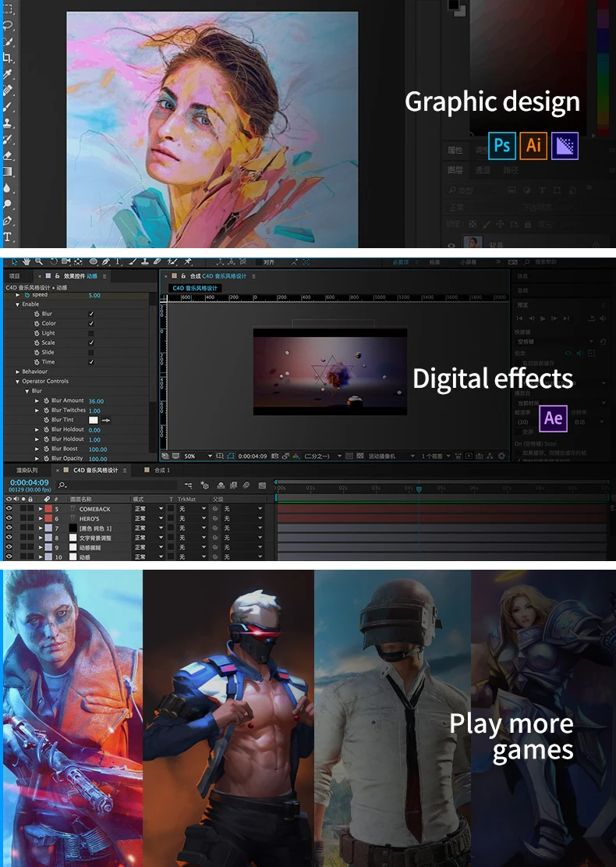The height and width of the screenshot is (867, 616).
Task: Select the Clone Stamp tool
Action: click(x=8, y=123)
